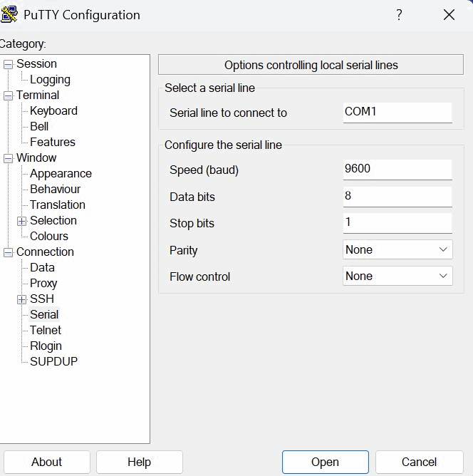Open the Appearance category
473x476 pixels.
pos(61,174)
